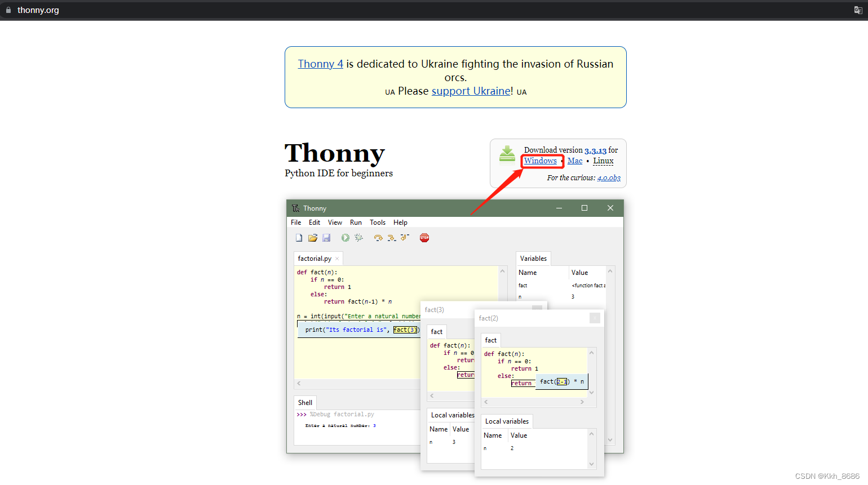Click the green Run script icon
The height and width of the screenshot is (485, 868).
tap(345, 238)
